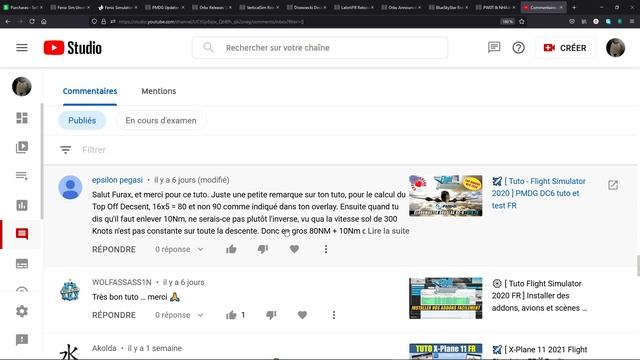The height and width of the screenshot is (360, 640).
Task: Open the epsilon pegasi channel link
Action: (x=117, y=180)
